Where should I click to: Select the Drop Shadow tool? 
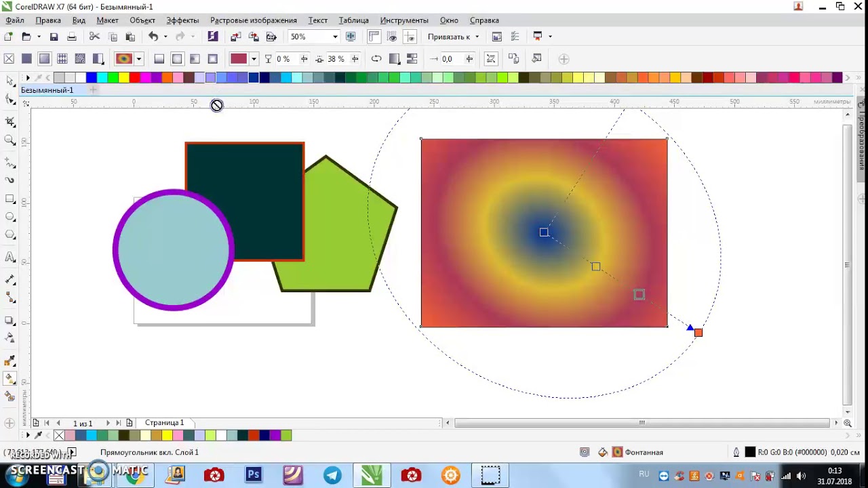(9, 320)
